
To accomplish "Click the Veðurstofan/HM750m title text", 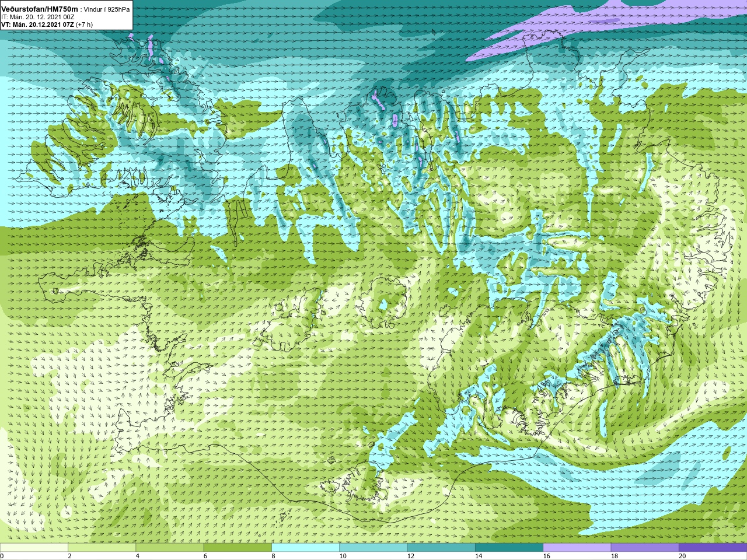I will coord(40,9).
